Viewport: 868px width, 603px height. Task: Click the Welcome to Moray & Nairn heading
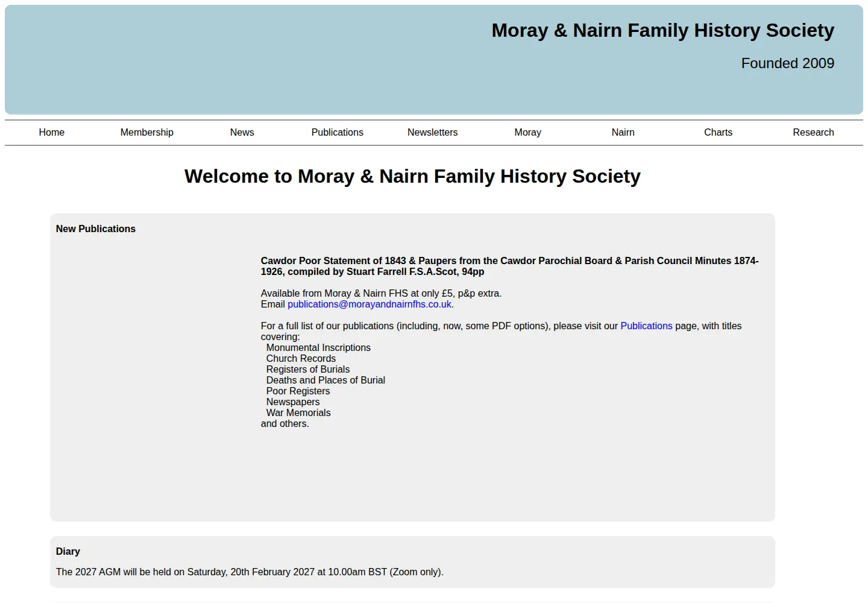pyautogui.click(x=412, y=176)
